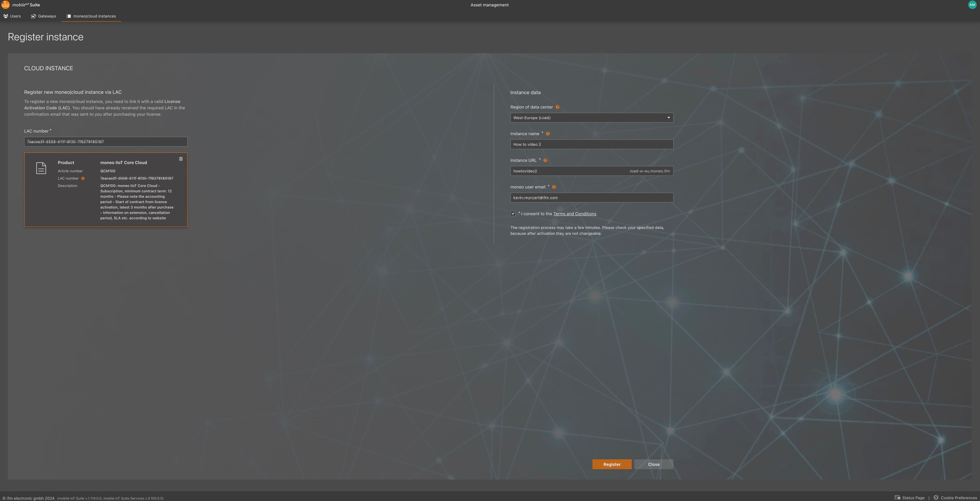Screen dimensions: 980x501
Task: Open the KM user avatar menu
Action: point(972,5)
